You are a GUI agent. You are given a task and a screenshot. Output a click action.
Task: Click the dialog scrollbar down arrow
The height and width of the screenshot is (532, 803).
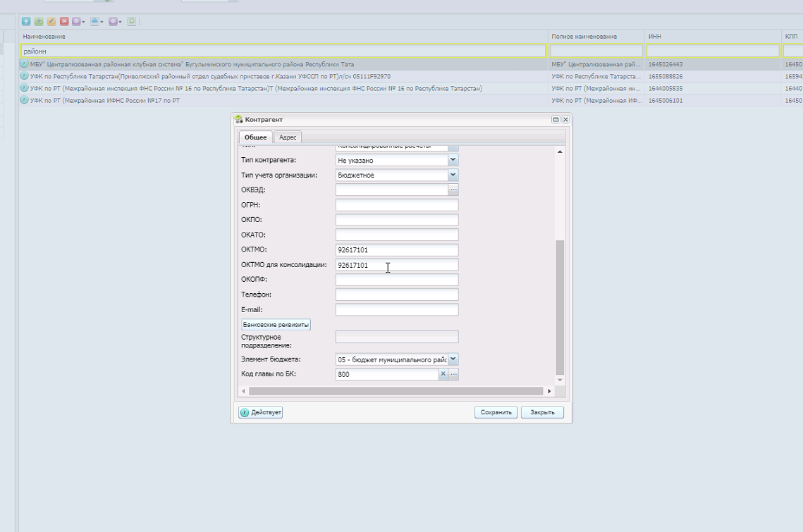[560, 380]
